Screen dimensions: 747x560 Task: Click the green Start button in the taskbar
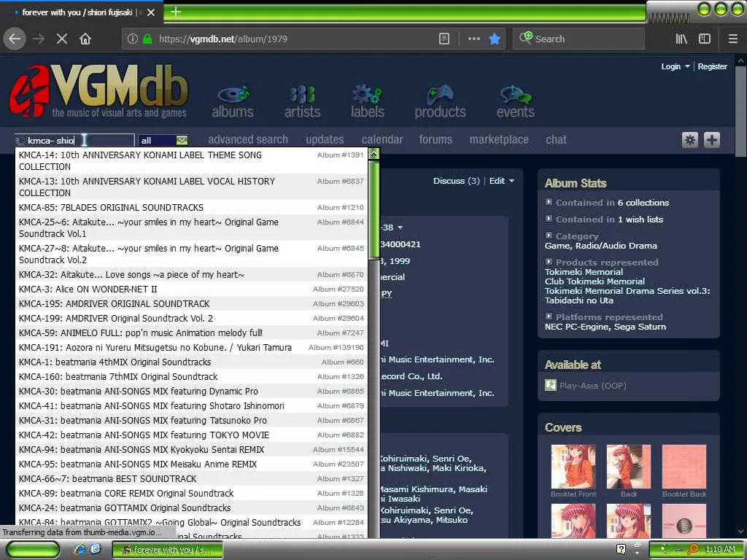pos(32,550)
